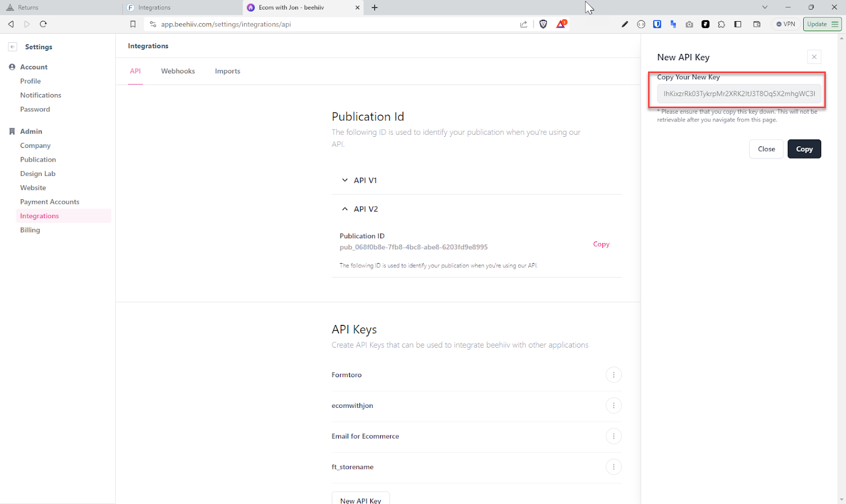Toggle the browser sidebar panel icon
This screenshot has width=846, height=504.
pos(738,24)
